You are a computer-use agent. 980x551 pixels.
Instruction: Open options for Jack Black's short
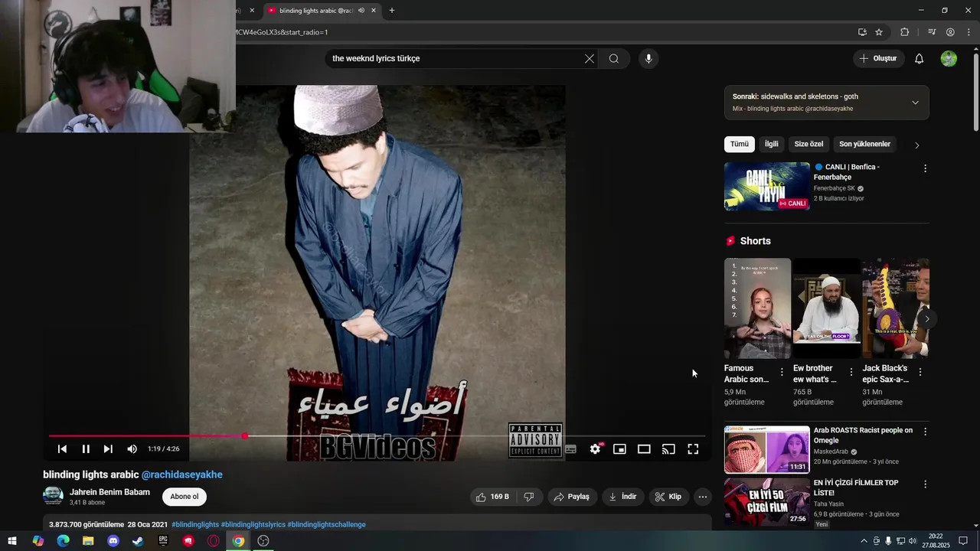tap(920, 372)
